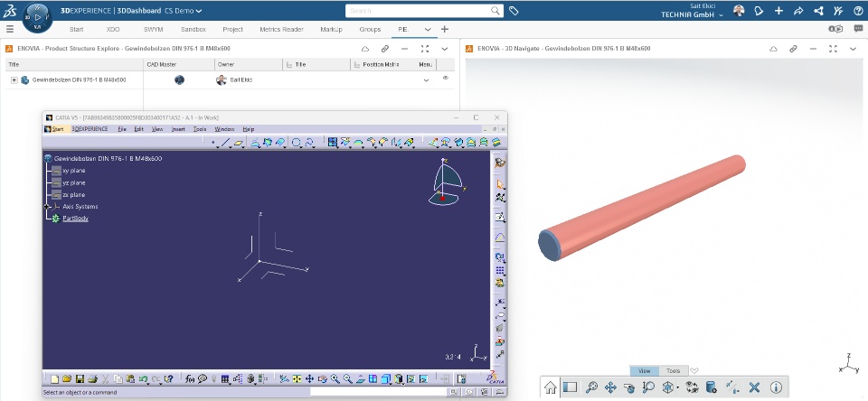This screenshot has height=401, width=868.
Task: Open the 3D Navigate widget chevron menu
Action: pos(853,49)
